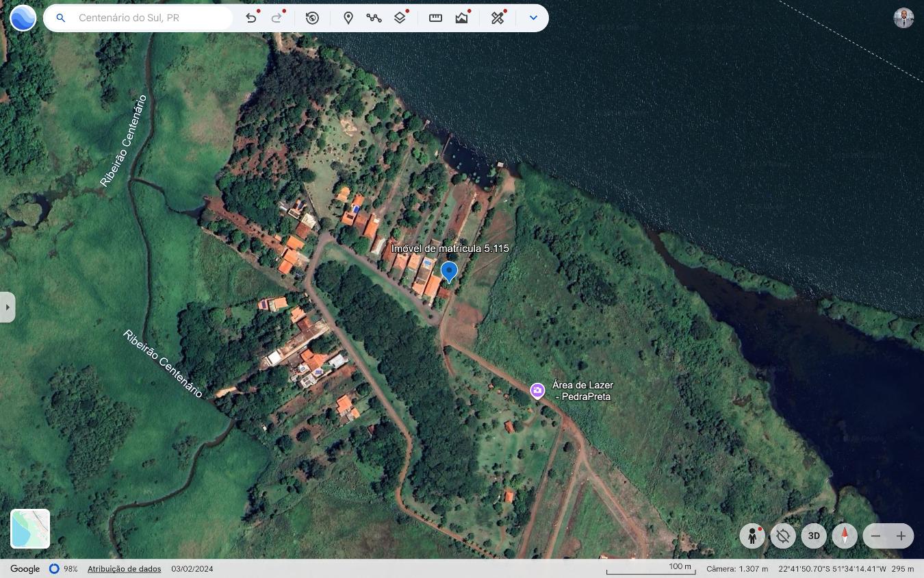Toggle the Street View pegman button
Screen dimensions: 924x578
tap(752, 536)
